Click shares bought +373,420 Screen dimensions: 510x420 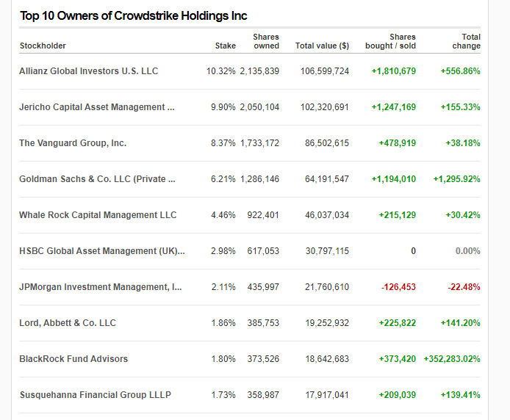click(397, 359)
